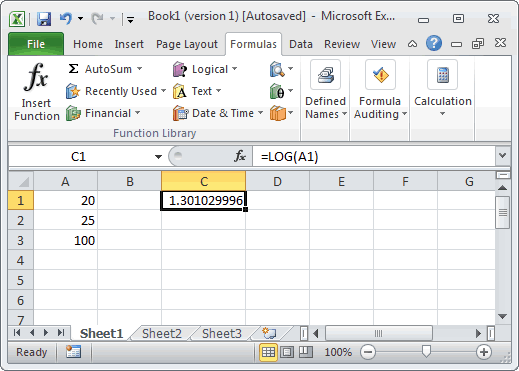Click Zoom In plus button
Viewport: 519px width, 371px height.
coord(484,352)
